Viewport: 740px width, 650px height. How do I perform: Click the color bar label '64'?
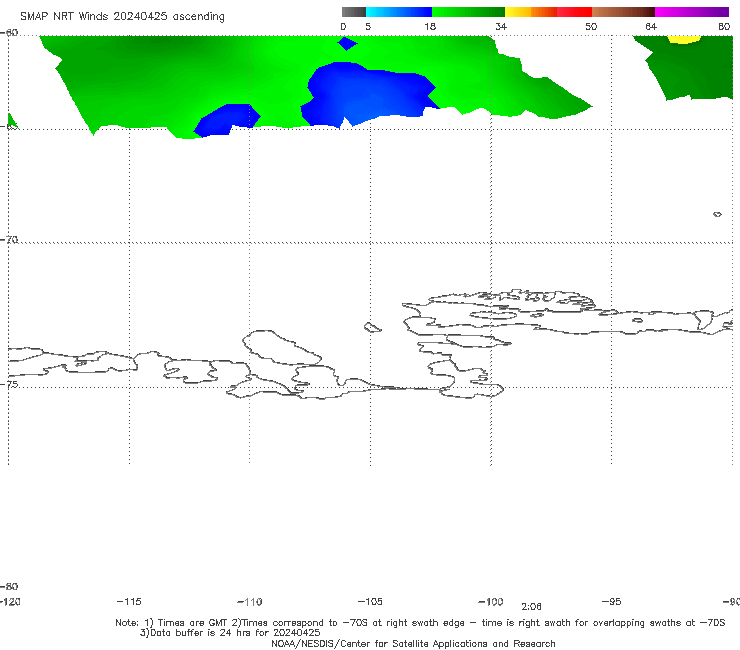[x=651, y=26]
